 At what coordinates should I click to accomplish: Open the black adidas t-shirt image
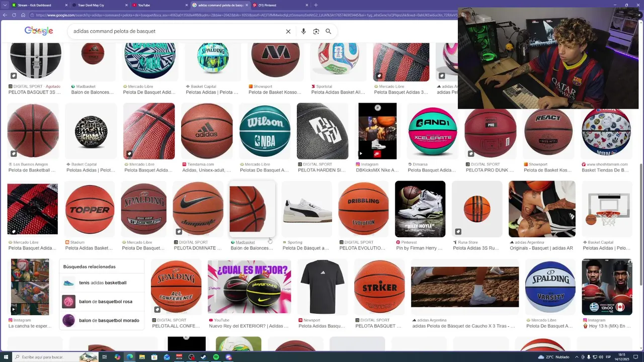(323, 287)
